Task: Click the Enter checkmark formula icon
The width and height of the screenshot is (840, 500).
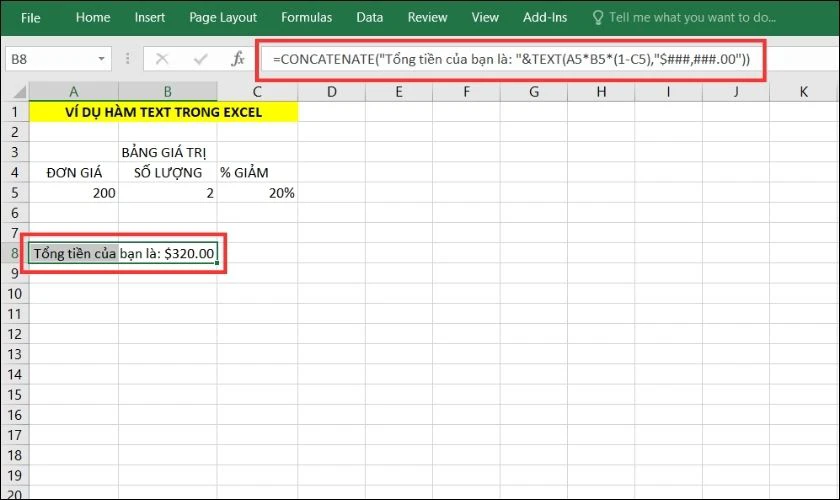Action: point(200,59)
